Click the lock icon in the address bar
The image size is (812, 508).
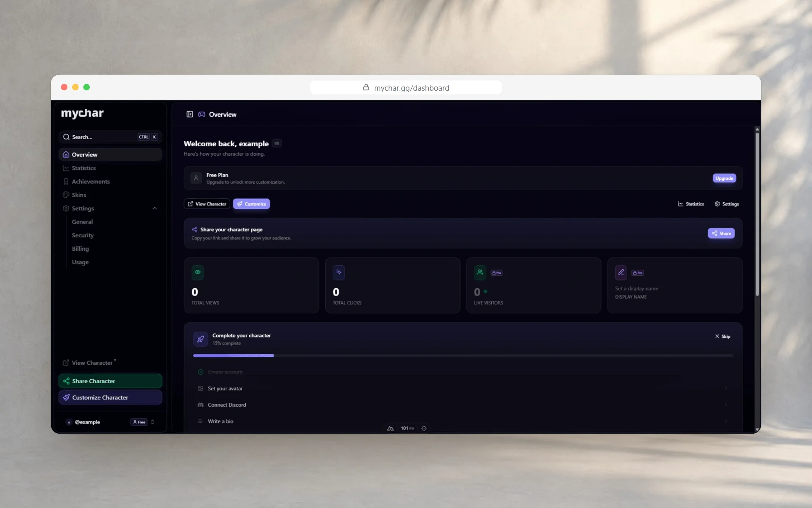tap(366, 87)
